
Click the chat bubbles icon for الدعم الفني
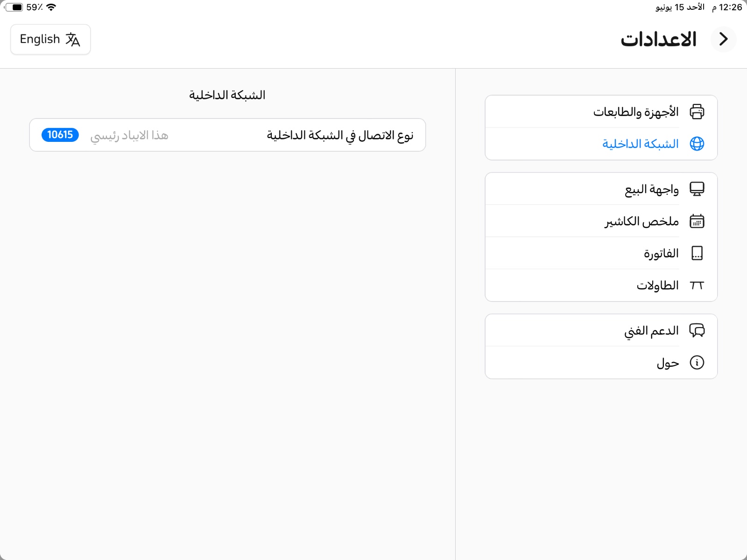697,330
